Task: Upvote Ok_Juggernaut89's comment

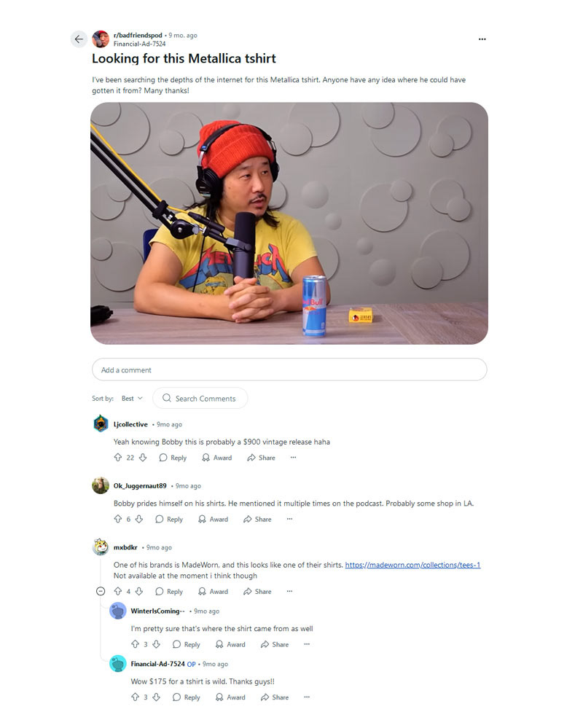Action: pyautogui.click(x=118, y=519)
